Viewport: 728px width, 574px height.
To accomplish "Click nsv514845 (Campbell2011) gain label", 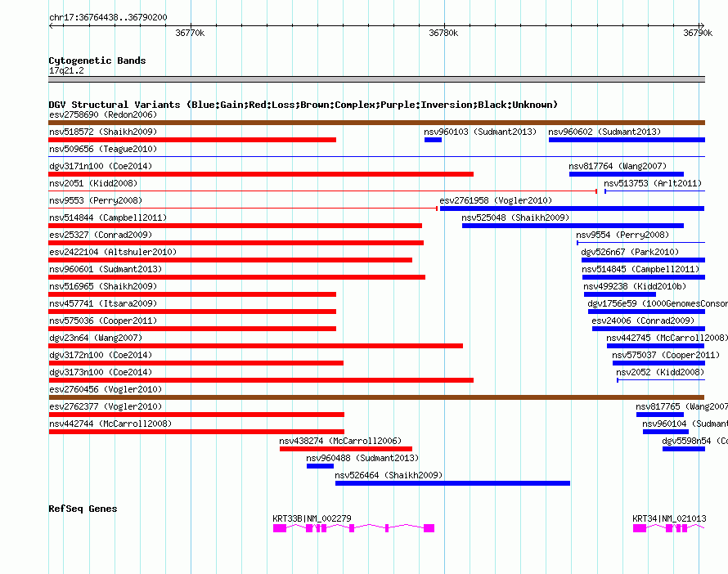I will [640, 269].
